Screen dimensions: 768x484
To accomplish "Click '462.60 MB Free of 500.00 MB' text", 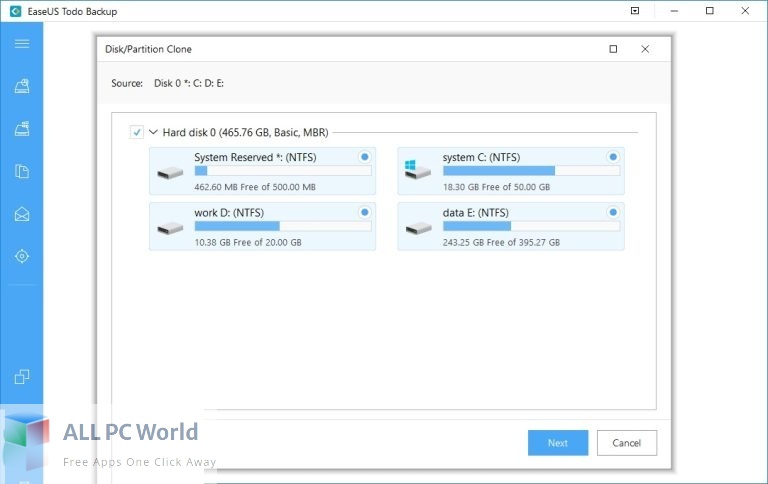I will pyautogui.click(x=255, y=187).
